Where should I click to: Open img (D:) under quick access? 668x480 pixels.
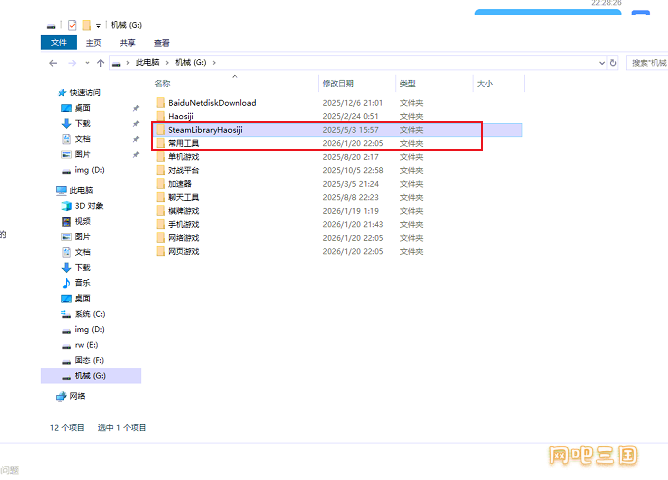(89, 170)
